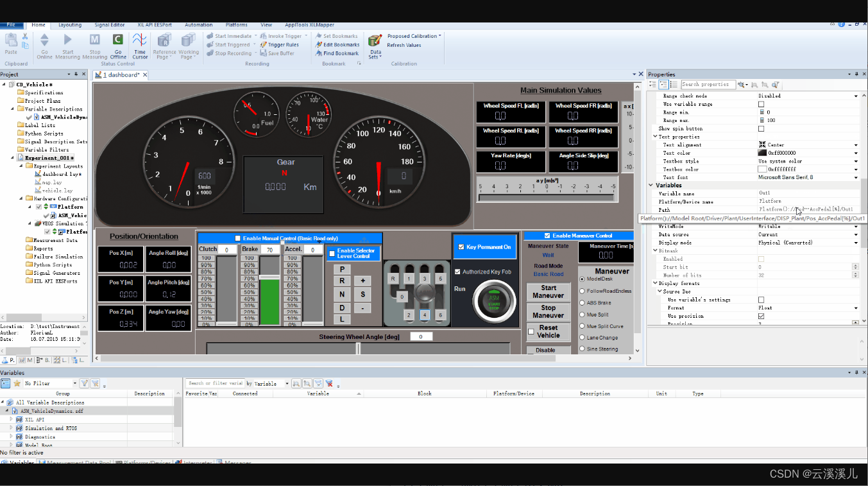The height and width of the screenshot is (486, 868).
Task: Click Edit Bookmarks in Bookmark group
Action: tap(337, 45)
